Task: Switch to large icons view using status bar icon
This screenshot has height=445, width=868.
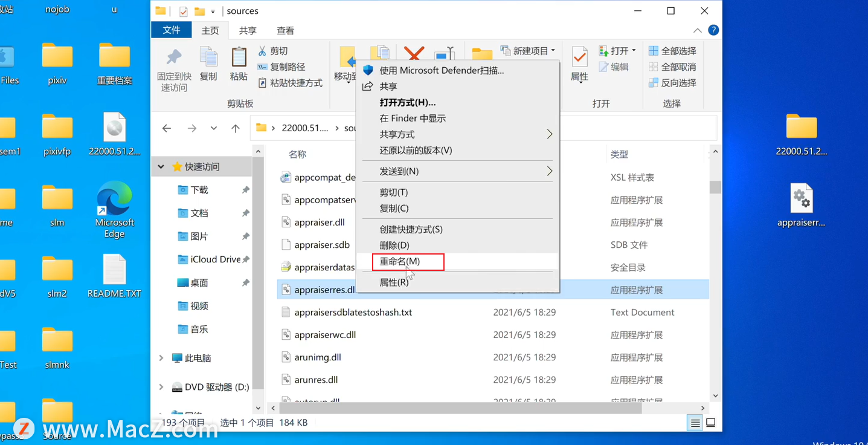Action: click(x=711, y=423)
